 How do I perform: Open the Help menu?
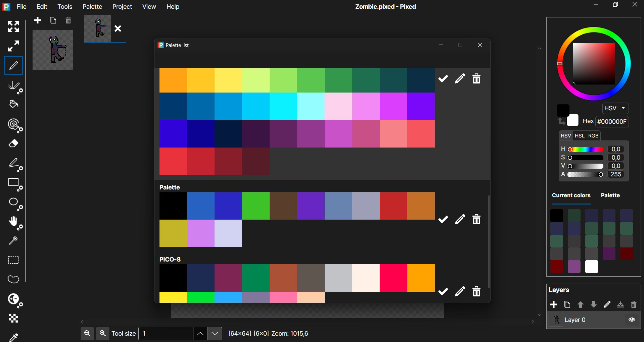(173, 7)
